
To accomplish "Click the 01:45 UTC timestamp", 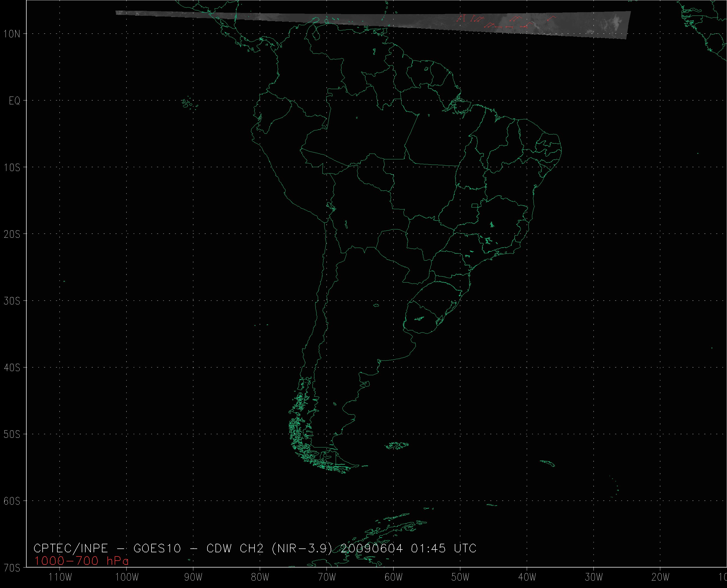I will [x=443, y=548].
